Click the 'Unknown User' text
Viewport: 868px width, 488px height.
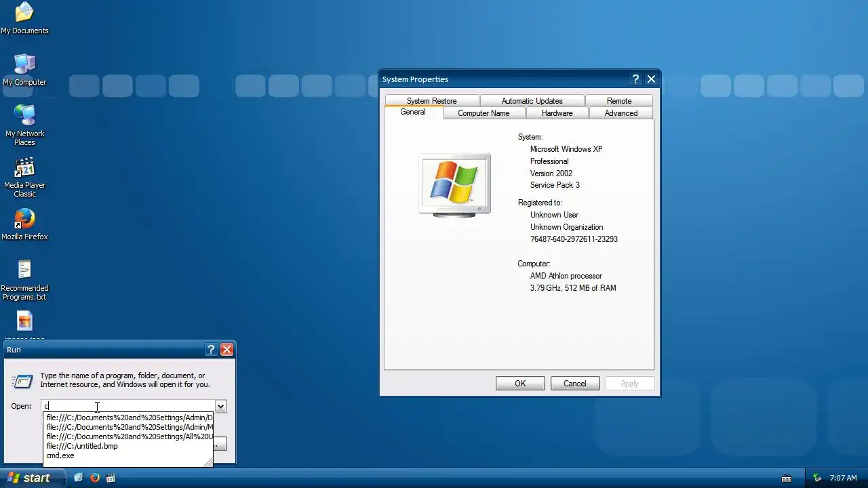pos(554,215)
